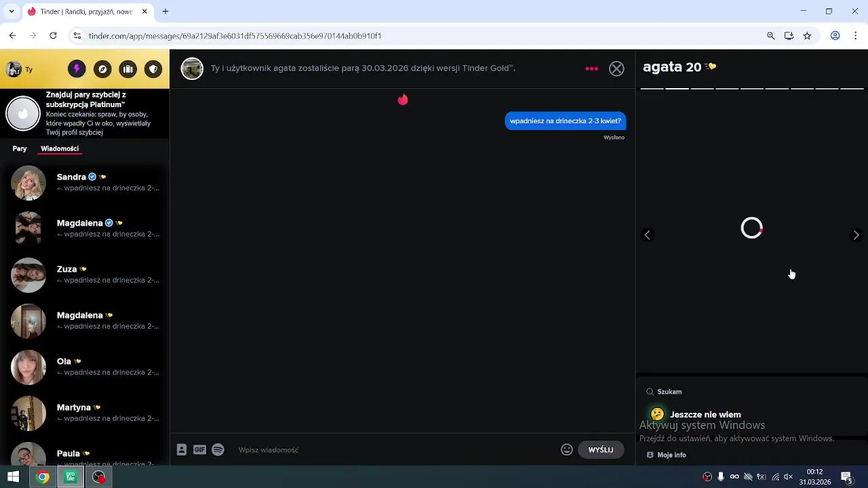Open the emoji picker
Screen dimensions: 868x488
567,449
